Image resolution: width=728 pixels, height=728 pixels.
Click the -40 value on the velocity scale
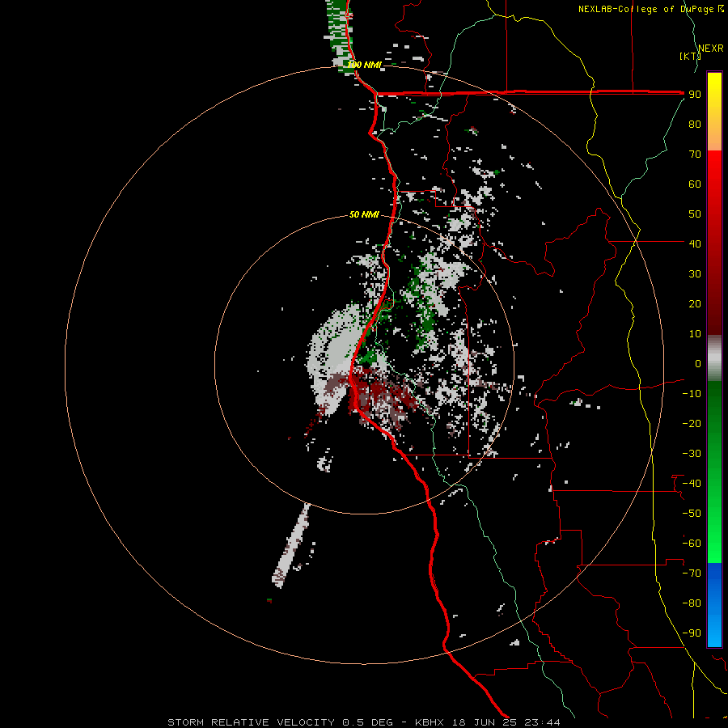point(692,484)
